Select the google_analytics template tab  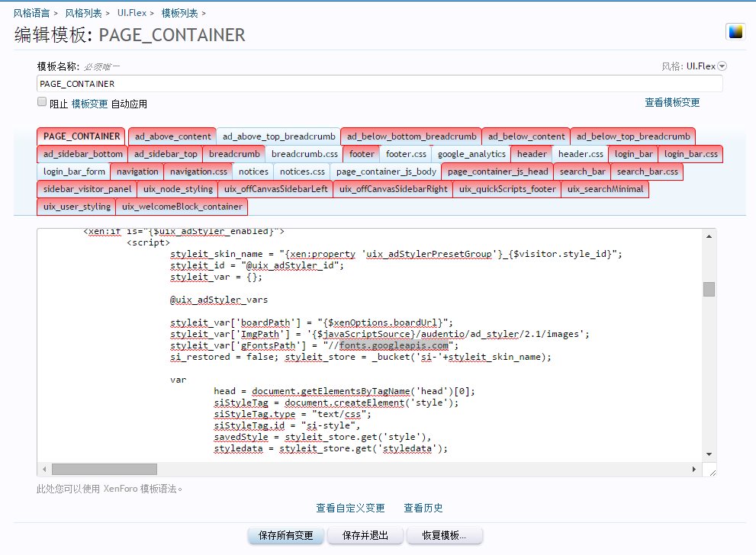(471, 154)
